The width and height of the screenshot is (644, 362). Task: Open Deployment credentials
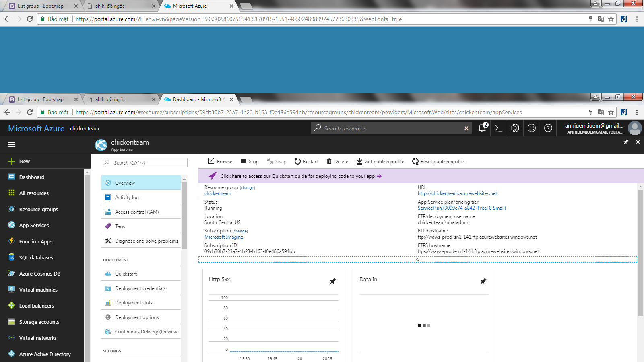coord(141,288)
